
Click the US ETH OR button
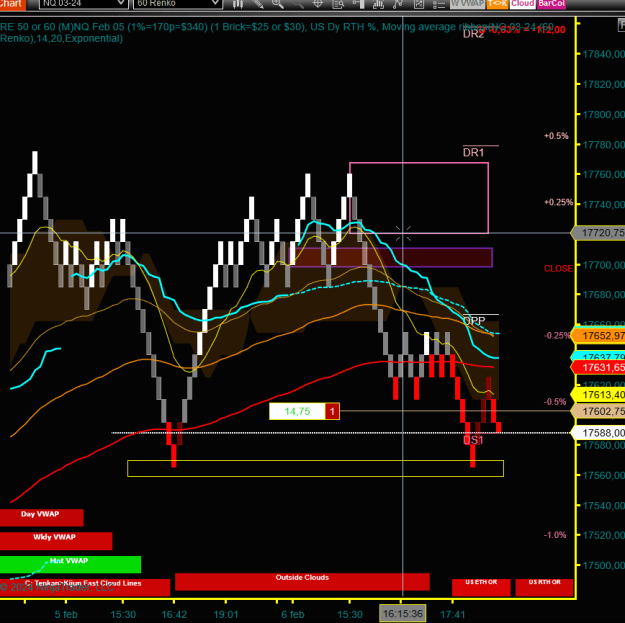tap(481, 587)
